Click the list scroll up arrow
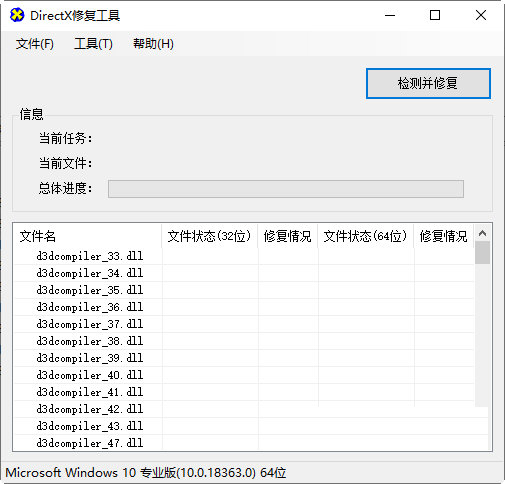 coord(482,233)
